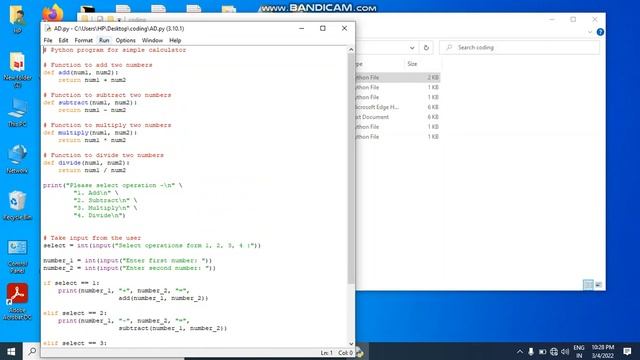Image resolution: width=640 pixels, height=360 pixels.
Task: Click the 'def divide(num1, num2):' code line
Action: click(87, 163)
